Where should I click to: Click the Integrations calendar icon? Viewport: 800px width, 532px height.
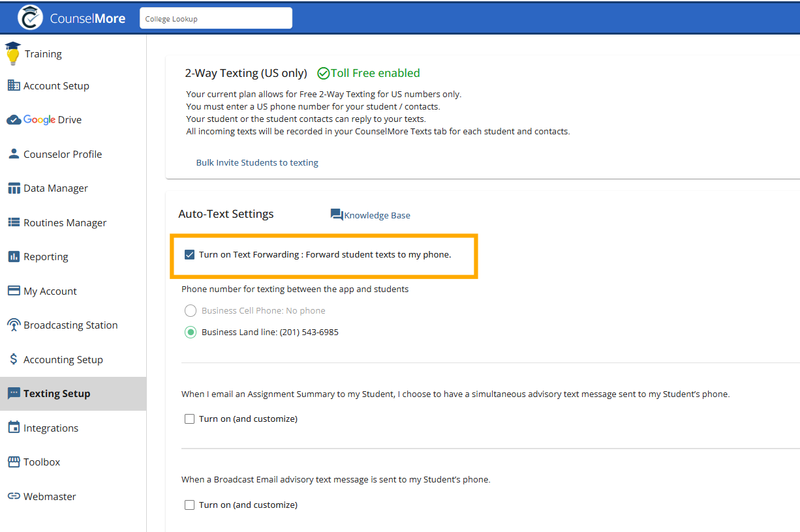tap(14, 428)
